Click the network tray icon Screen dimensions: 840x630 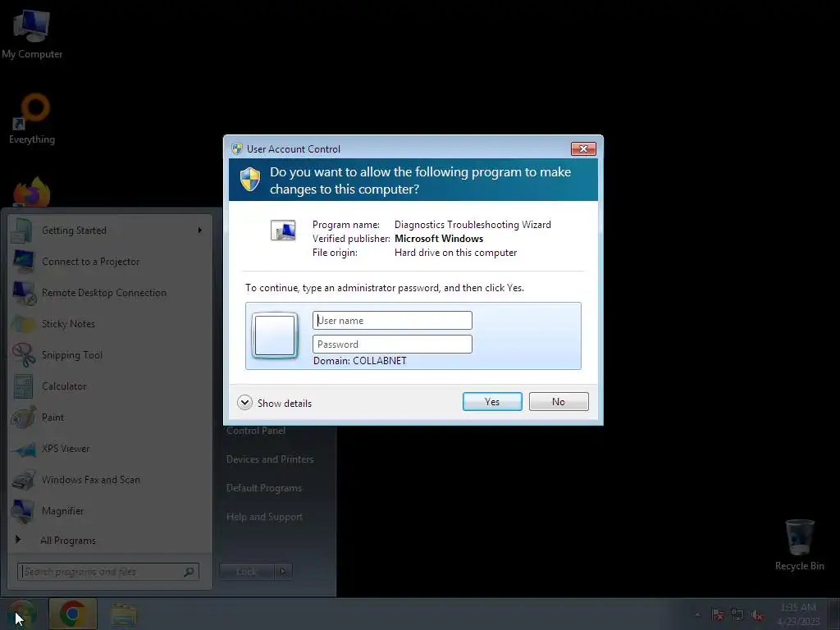pos(737,614)
